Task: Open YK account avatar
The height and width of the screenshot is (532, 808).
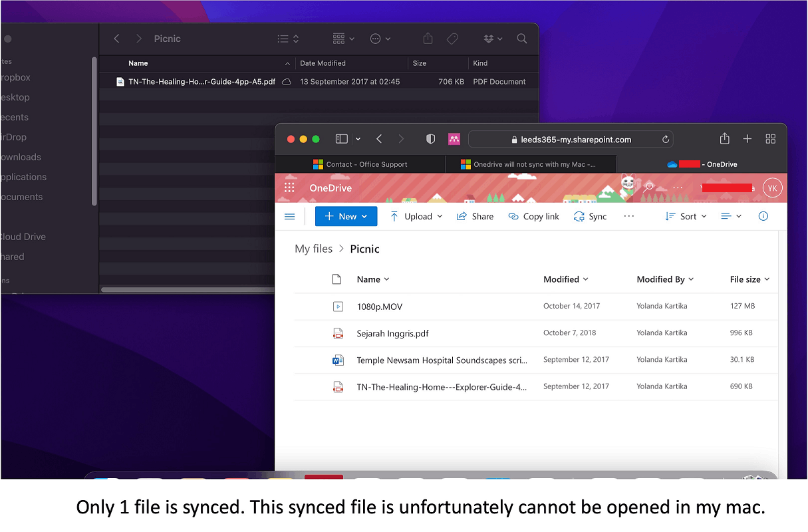Action: pos(773,188)
